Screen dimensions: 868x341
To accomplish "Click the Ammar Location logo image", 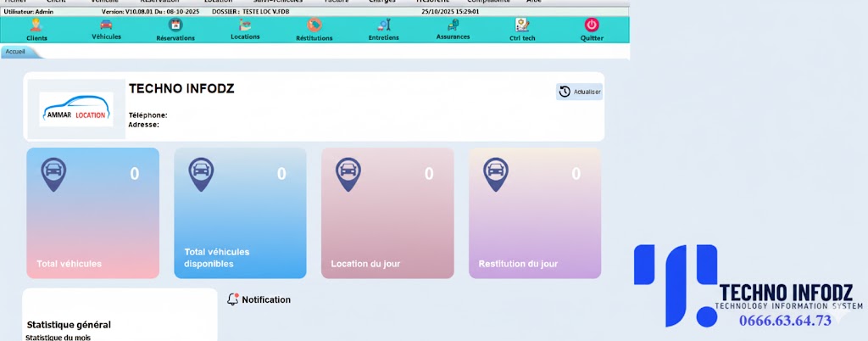I will (76, 109).
